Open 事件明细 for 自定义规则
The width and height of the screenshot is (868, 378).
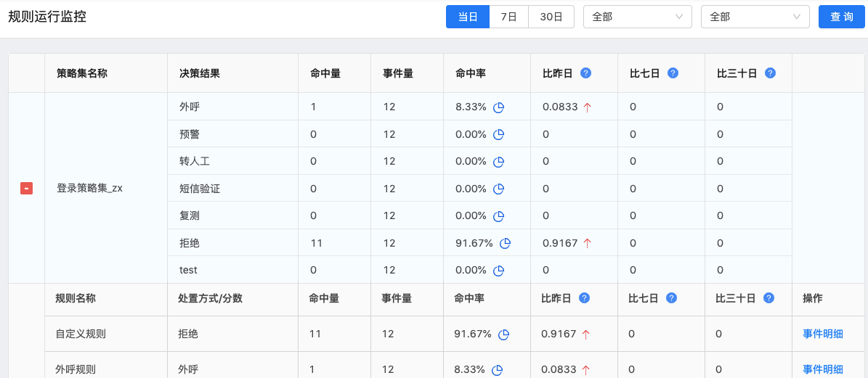tap(822, 334)
